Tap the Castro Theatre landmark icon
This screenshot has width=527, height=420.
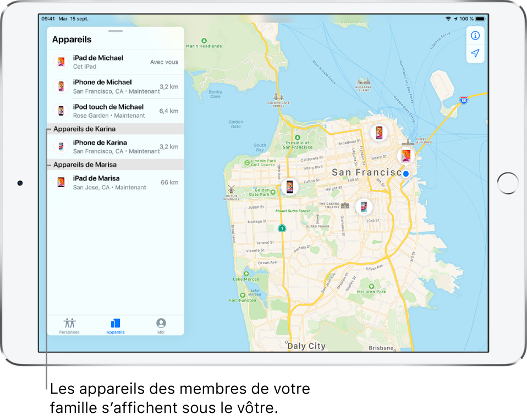tap(345, 205)
